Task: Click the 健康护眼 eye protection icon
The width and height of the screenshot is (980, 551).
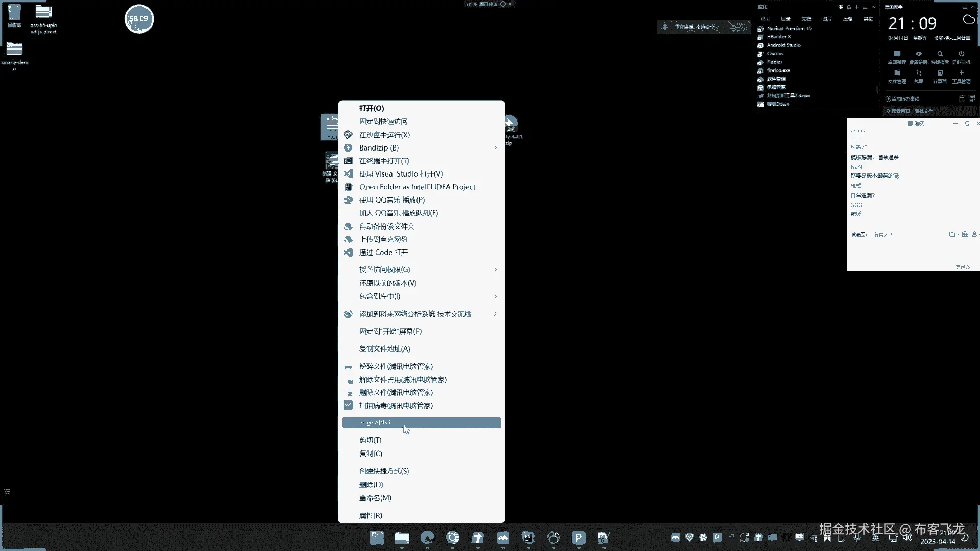Action: pyautogui.click(x=918, y=54)
